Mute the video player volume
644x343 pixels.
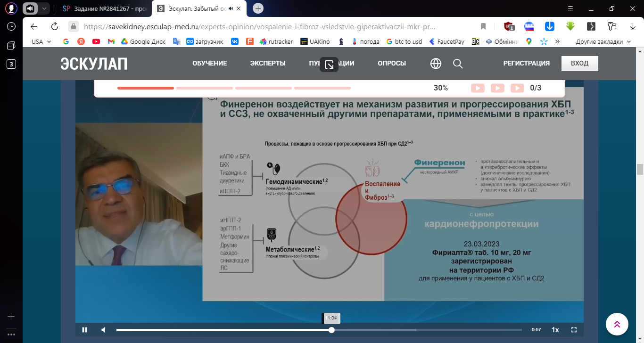pyautogui.click(x=104, y=330)
